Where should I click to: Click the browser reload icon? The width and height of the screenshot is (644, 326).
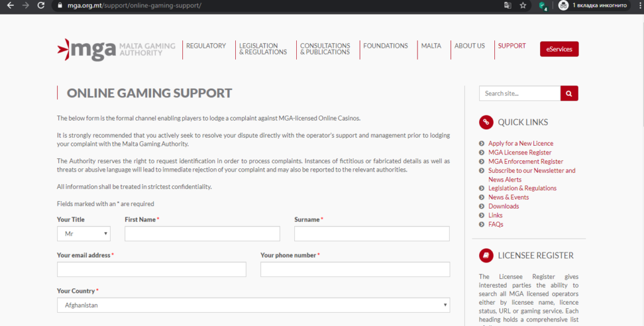pyautogui.click(x=41, y=5)
